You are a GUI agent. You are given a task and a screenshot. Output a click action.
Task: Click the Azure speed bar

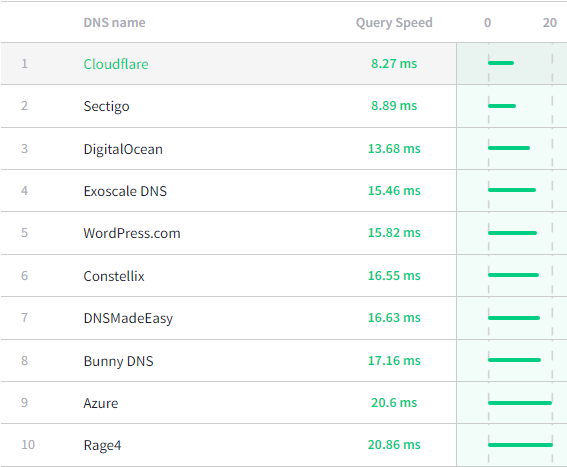520,403
